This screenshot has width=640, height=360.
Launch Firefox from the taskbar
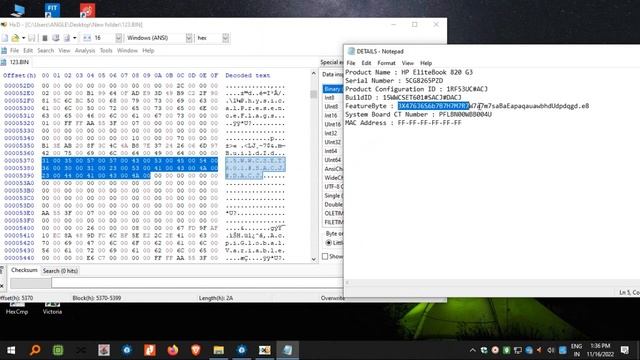tap(173, 350)
